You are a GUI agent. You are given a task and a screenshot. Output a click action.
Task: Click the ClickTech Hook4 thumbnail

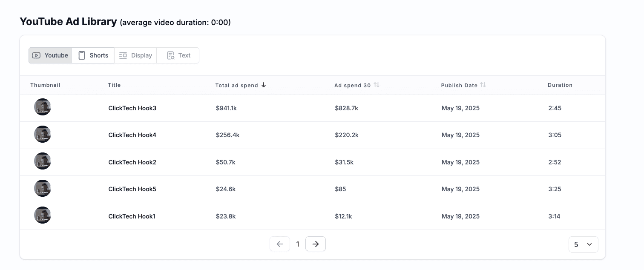[x=43, y=134]
